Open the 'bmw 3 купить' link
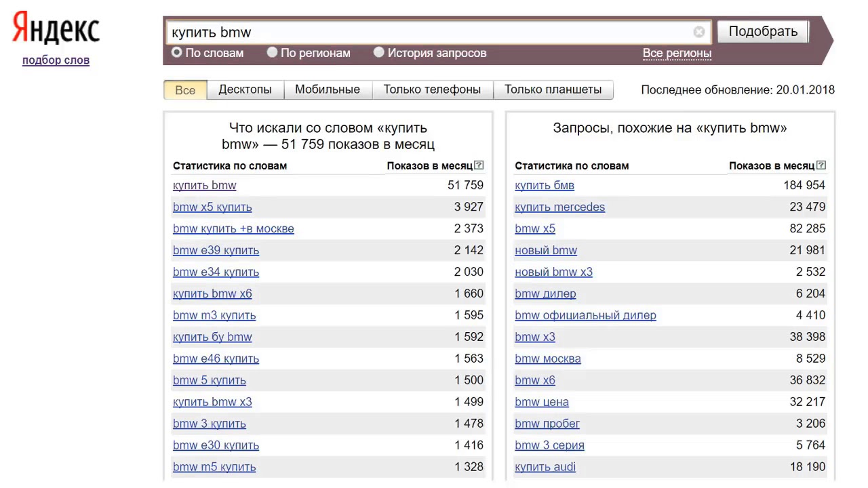This screenshot has height=488, width=868. coord(210,424)
